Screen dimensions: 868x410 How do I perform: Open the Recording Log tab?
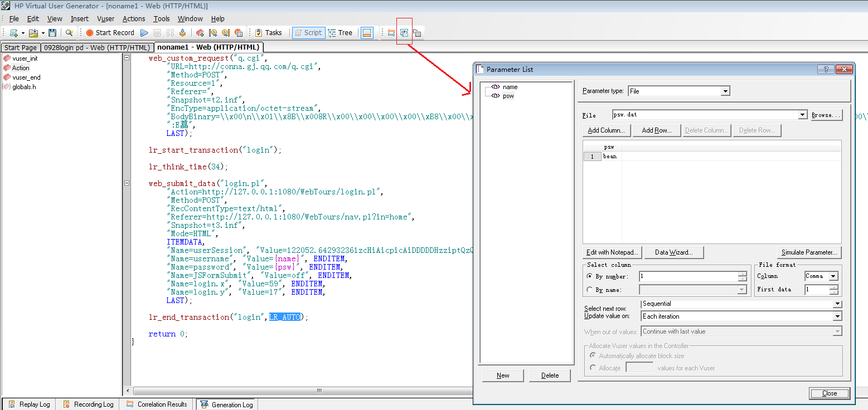pos(88,404)
